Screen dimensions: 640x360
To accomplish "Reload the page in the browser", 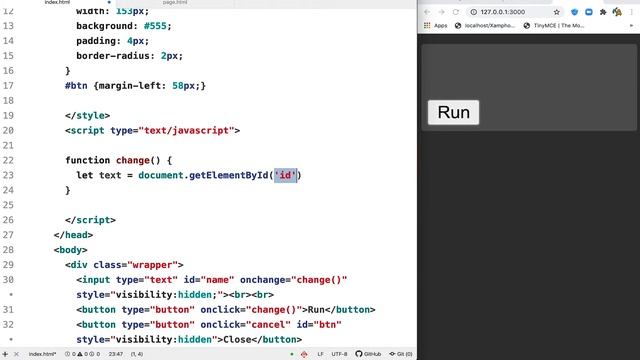I will click(x=456, y=12).
